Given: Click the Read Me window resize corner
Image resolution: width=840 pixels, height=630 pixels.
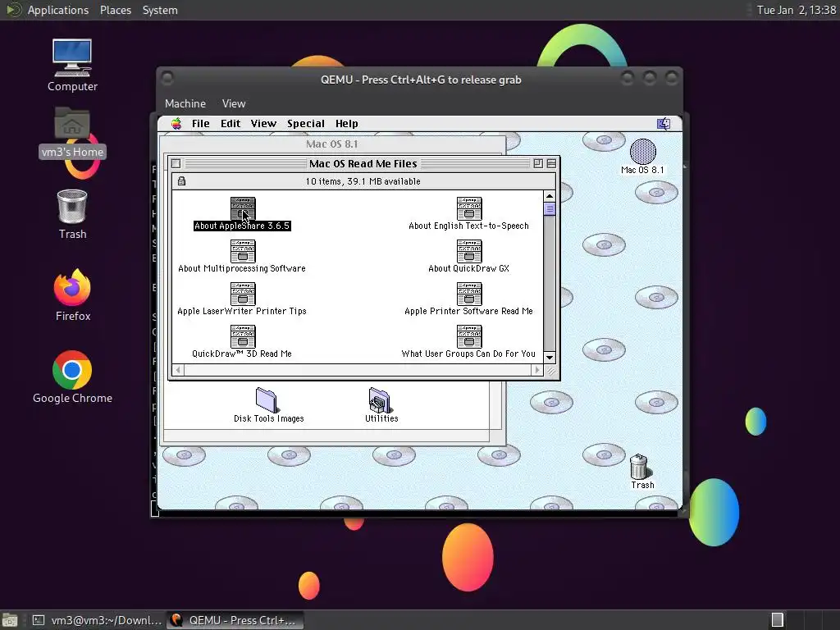Looking at the screenshot, I should [x=550, y=370].
